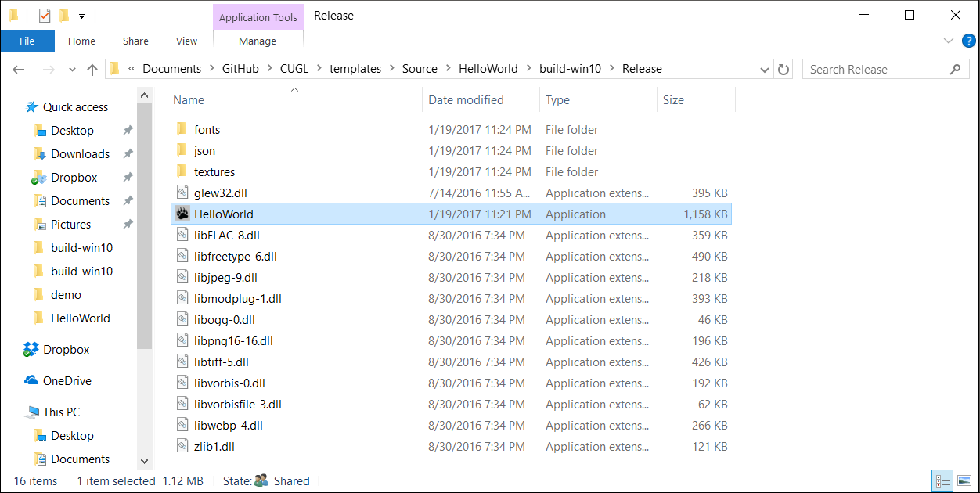
Task: Sort by Date modified column header
Action: [x=466, y=100]
